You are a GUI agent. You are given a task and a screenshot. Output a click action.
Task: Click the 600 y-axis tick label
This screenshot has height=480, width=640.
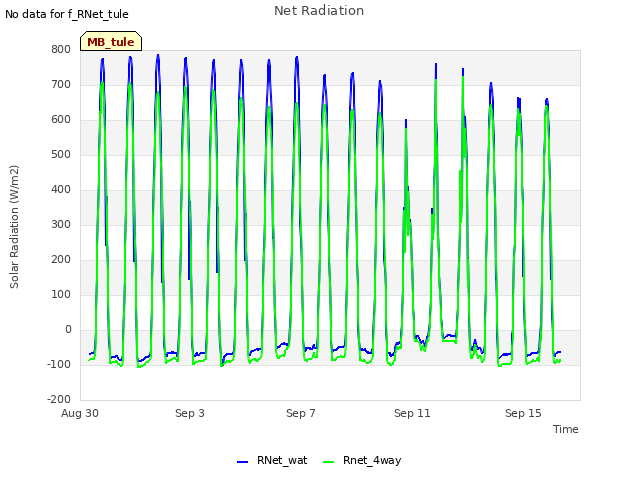click(61, 120)
